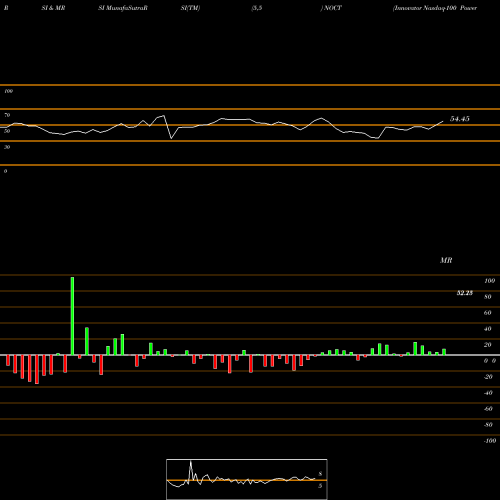Open the mini overview chart thumbnail
The height and width of the screenshot is (500, 500).
pyautogui.click(x=247, y=479)
